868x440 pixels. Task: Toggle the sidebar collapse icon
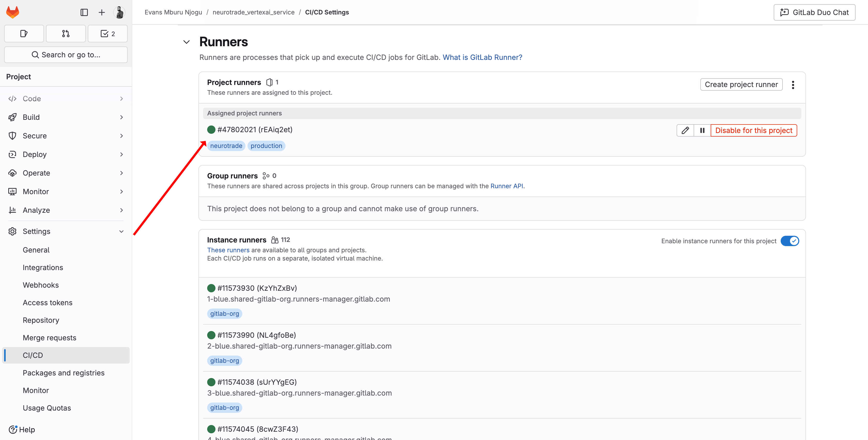click(x=84, y=12)
